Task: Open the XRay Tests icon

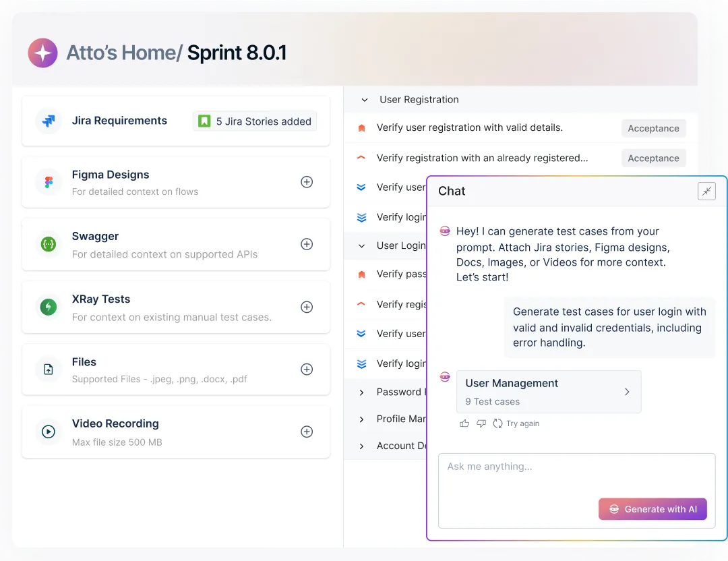Action: (47, 306)
